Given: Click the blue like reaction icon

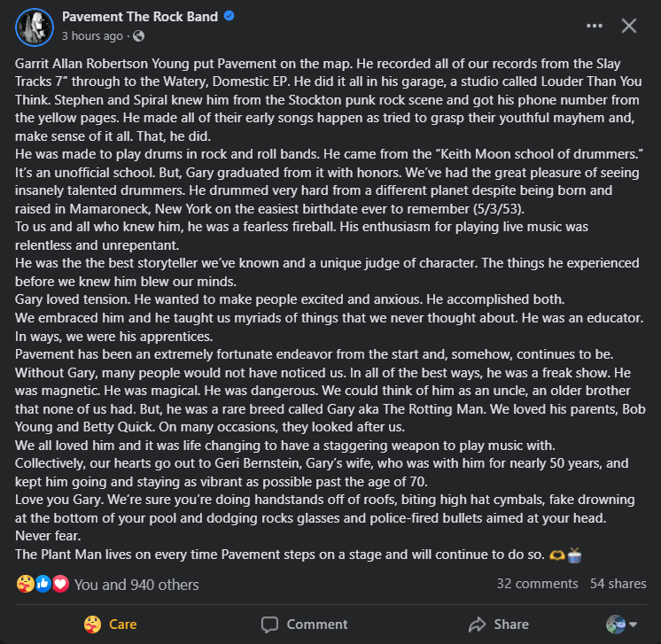Looking at the screenshot, I should pyautogui.click(x=43, y=584).
